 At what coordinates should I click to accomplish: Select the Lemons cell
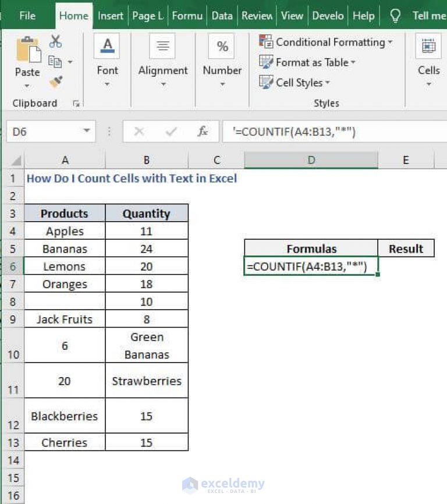coord(65,266)
